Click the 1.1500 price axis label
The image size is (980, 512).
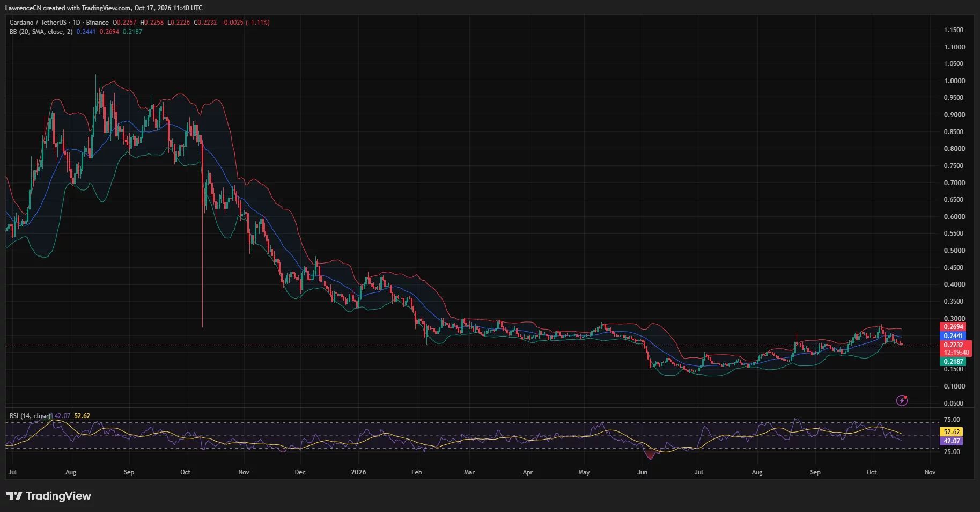pyautogui.click(x=954, y=30)
